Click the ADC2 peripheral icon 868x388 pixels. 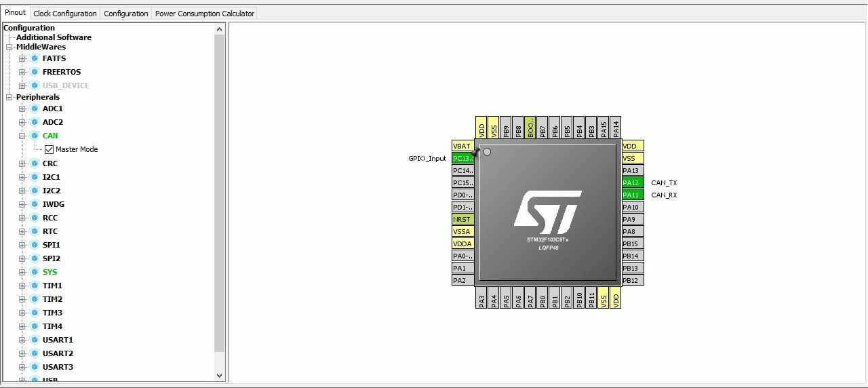(x=34, y=122)
